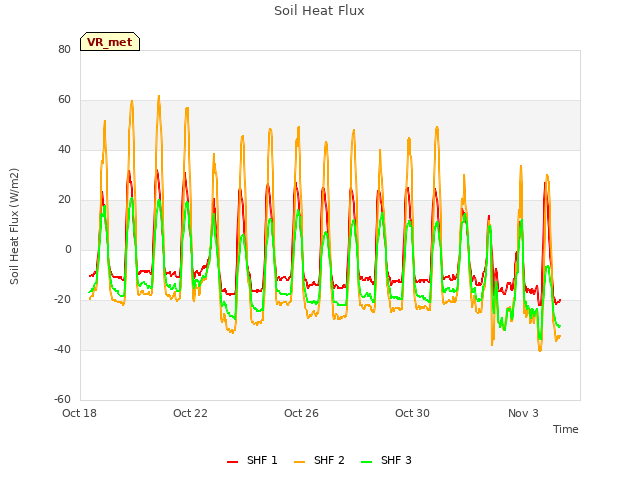This screenshot has height=480, width=640.
Task: Click the -20 y-axis tick label
Action: point(62,300)
